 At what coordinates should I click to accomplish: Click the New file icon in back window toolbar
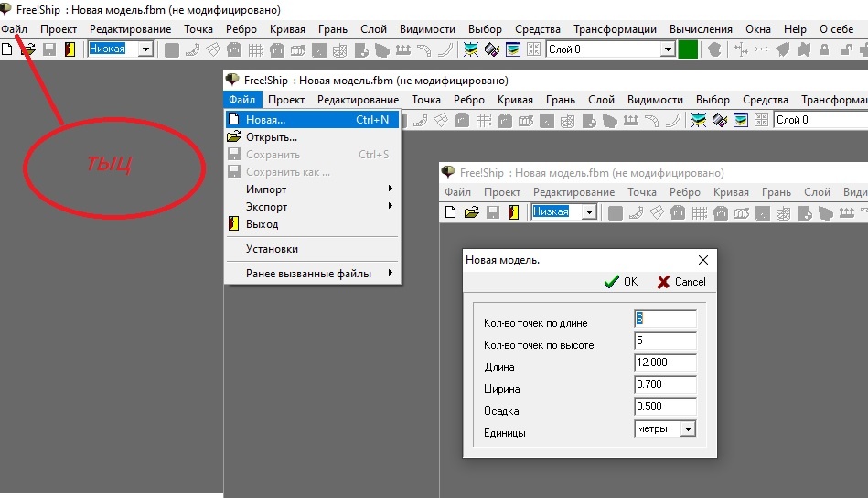[x=6, y=49]
